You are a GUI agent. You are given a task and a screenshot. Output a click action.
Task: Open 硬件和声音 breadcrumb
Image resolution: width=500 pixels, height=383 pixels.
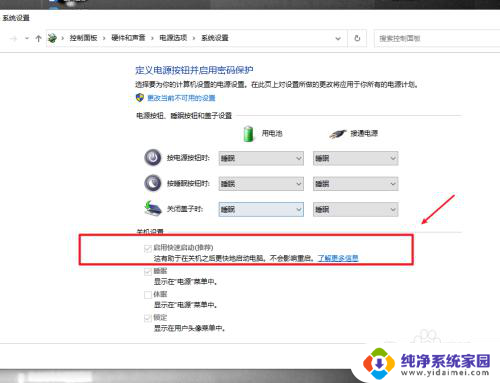(x=128, y=38)
